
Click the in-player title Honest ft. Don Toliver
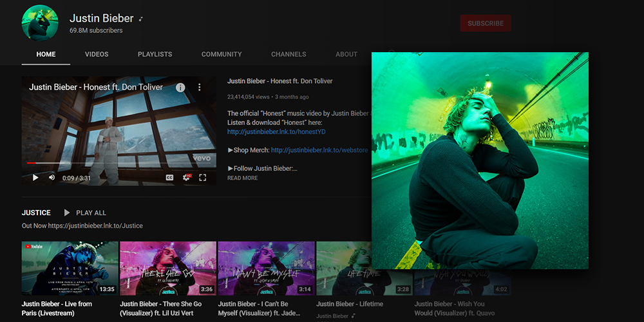click(x=96, y=87)
